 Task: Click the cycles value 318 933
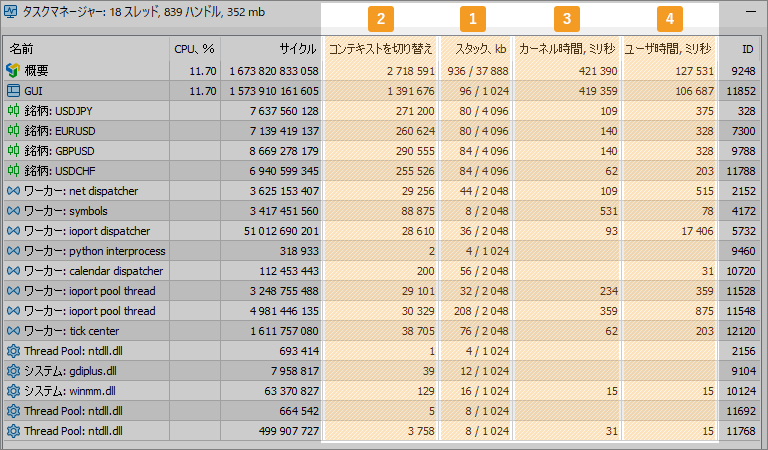(x=299, y=251)
